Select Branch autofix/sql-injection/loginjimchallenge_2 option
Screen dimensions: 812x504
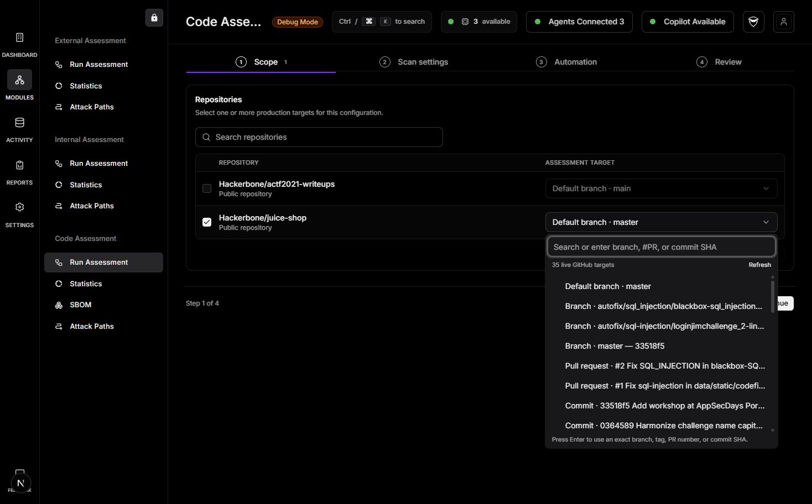point(659,326)
